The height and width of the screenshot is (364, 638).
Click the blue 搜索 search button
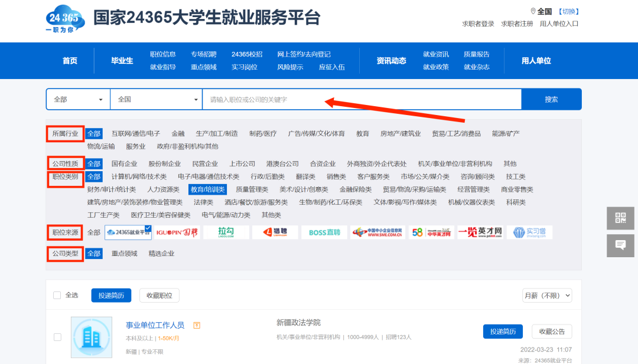pos(551,100)
